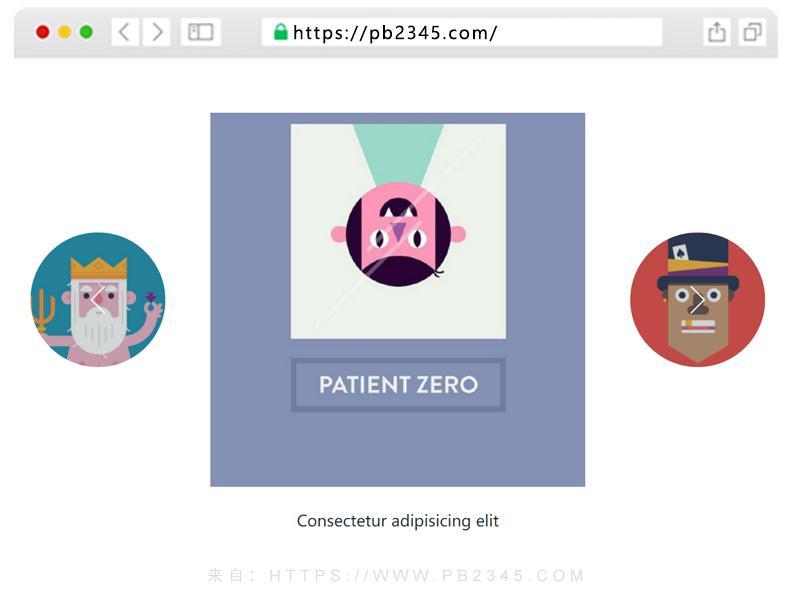Go to previous slide with left chevron
Image resolution: width=790 pixels, height=593 pixels.
point(98,299)
